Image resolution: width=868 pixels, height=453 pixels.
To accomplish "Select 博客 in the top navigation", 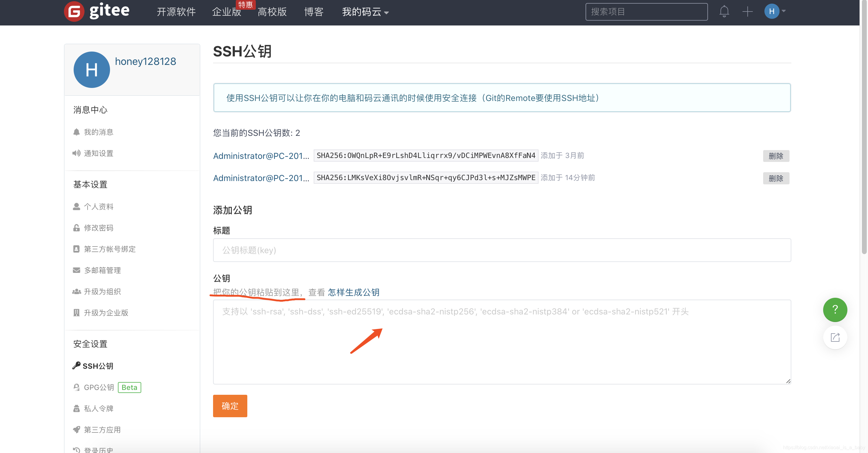I will click(x=313, y=12).
